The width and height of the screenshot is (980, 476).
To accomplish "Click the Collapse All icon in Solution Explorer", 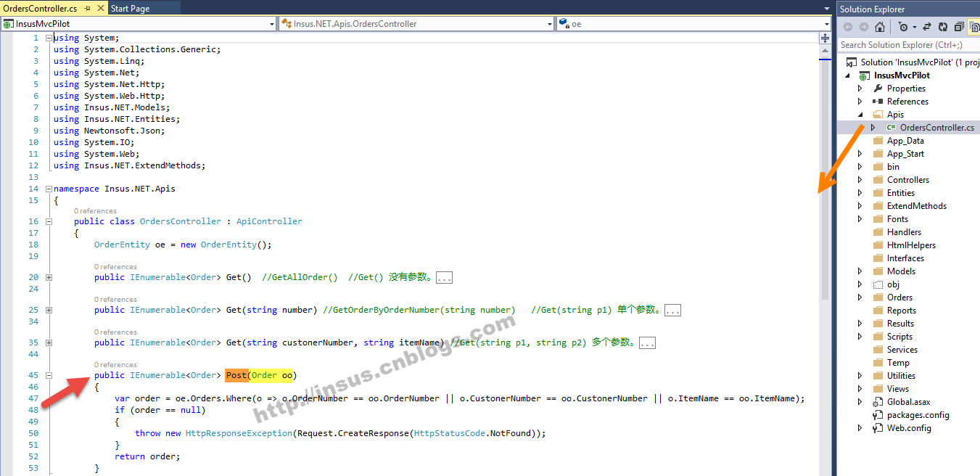I will [959, 27].
